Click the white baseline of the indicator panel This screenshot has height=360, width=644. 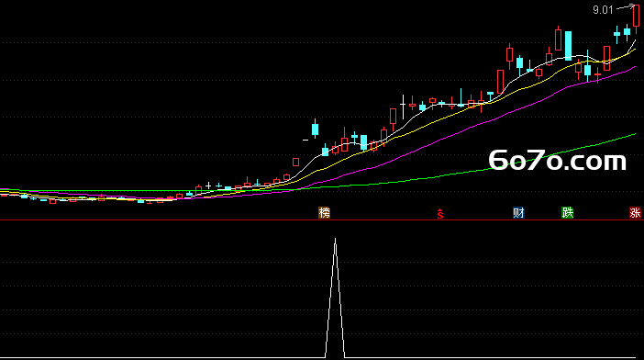tap(164, 358)
